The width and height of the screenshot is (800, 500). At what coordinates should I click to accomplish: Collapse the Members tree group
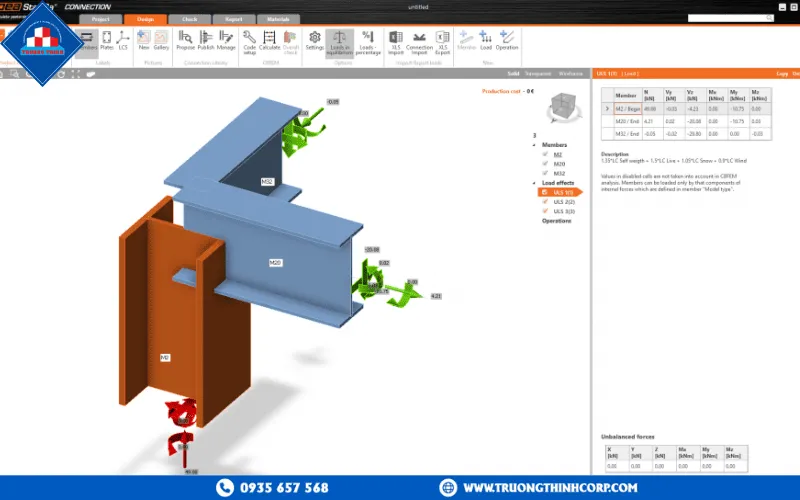535,145
